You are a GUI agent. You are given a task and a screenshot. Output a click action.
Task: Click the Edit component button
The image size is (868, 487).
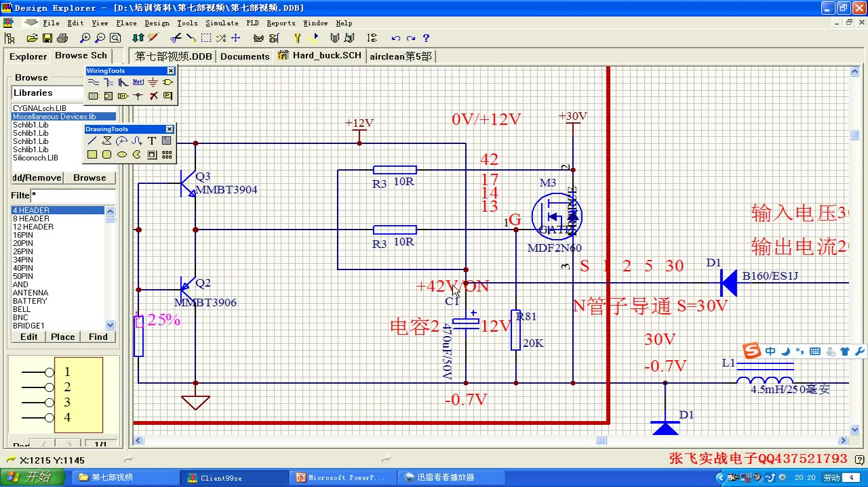click(x=29, y=337)
